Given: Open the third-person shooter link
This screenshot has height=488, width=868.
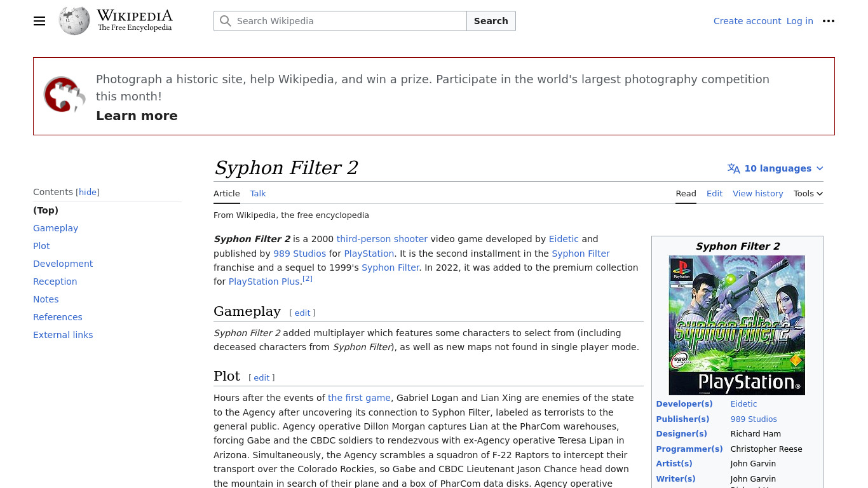Looking at the screenshot, I should pyautogui.click(x=382, y=239).
